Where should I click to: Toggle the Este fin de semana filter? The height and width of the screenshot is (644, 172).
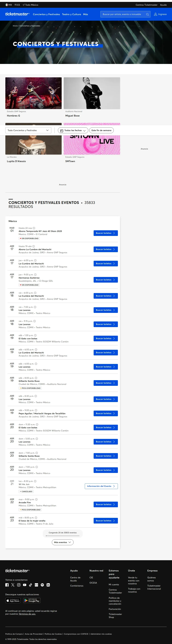(x=101, y=130)
